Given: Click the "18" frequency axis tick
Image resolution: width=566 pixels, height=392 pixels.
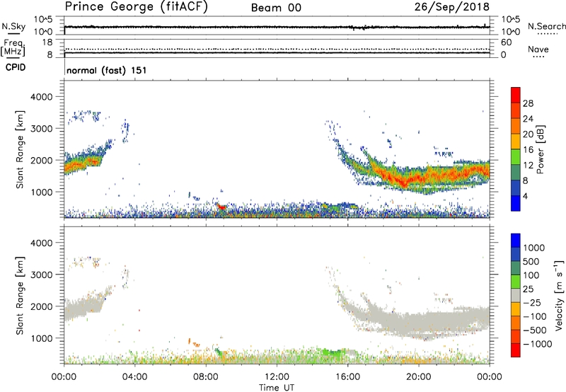Looking at the screenshot, I should pyautogui.click(x=47, y=42).
